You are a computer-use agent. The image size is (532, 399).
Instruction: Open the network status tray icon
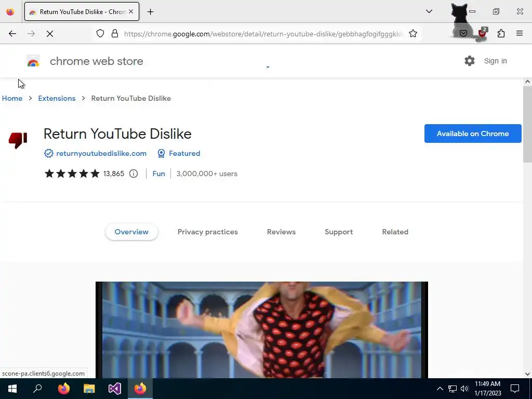[x=453, y=389]
